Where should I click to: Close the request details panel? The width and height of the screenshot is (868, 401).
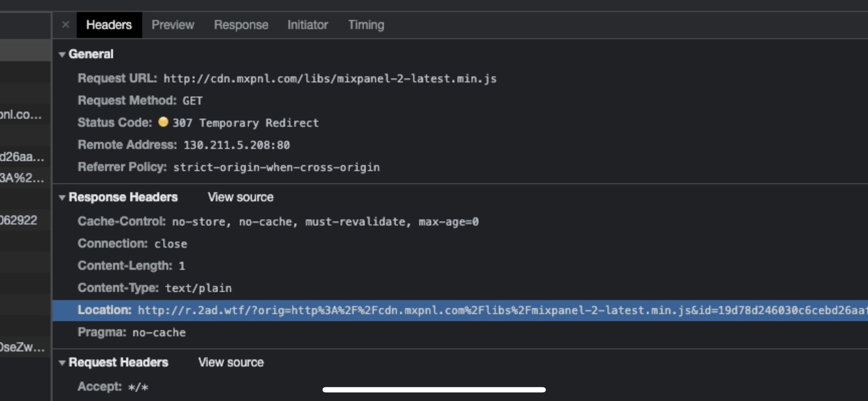65,25
